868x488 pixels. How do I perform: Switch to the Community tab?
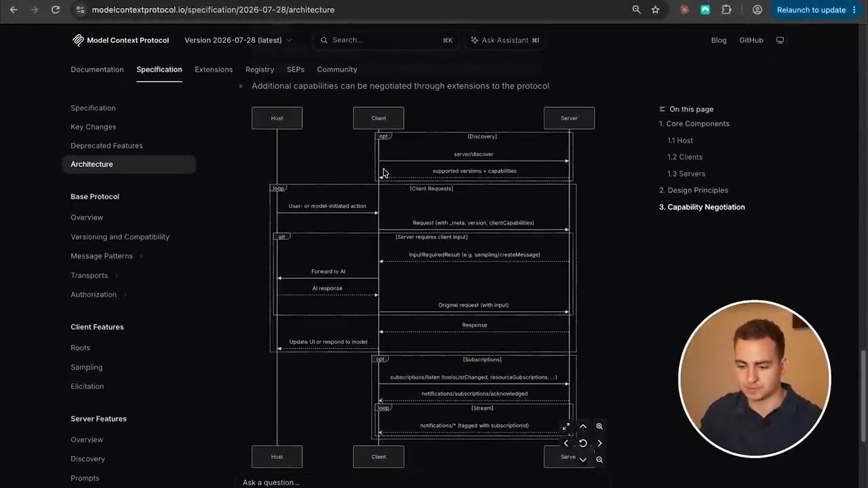(x=337, y=69)
